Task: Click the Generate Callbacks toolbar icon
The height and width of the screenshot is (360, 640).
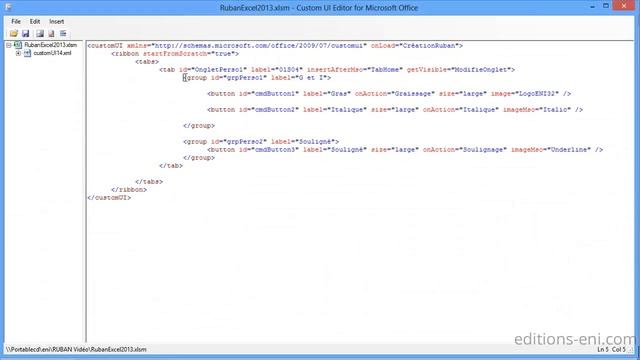Action: point(63,33)
